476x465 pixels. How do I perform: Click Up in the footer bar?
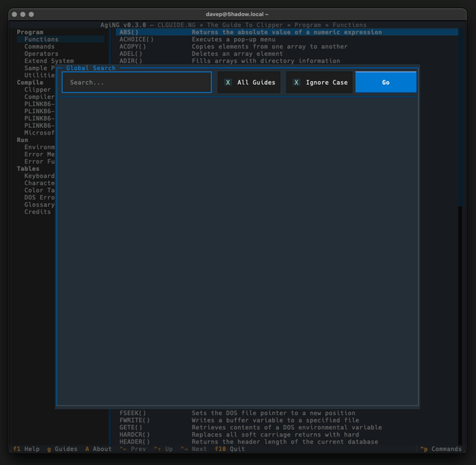164,449
